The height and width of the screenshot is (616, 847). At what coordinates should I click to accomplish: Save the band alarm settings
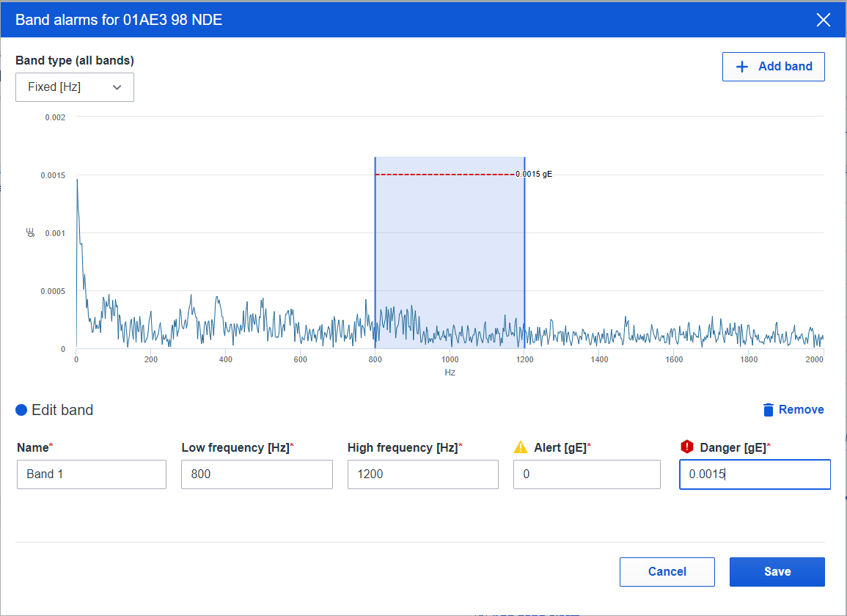777,572
